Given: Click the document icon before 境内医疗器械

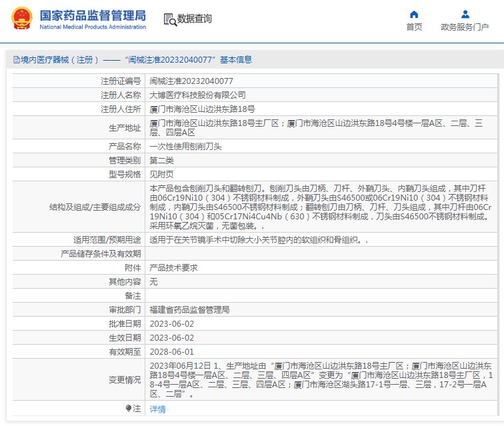Looking at the screenshot, I should (17, 60).
